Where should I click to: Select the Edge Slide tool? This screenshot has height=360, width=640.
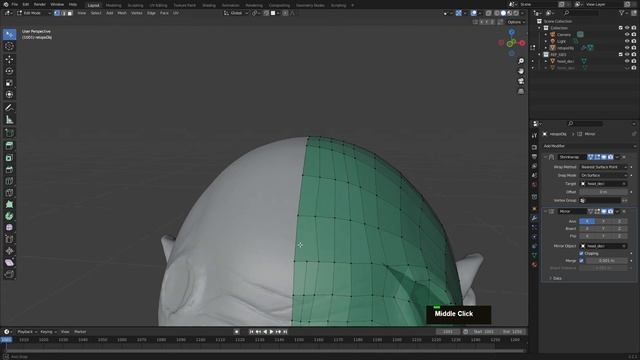click(9, 240)
